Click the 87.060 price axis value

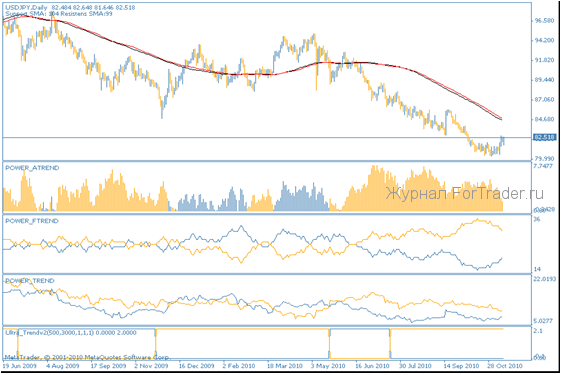pos(544,100)
